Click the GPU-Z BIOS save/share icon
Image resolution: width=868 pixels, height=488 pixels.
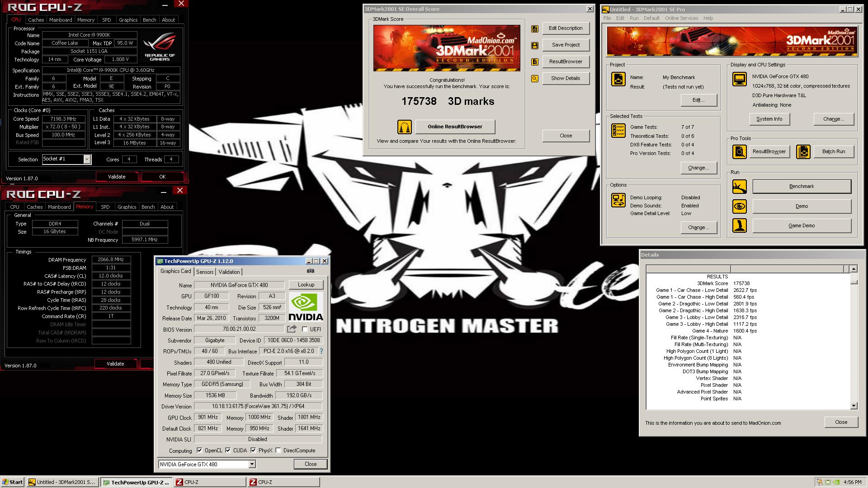click(x=292, y=329)
